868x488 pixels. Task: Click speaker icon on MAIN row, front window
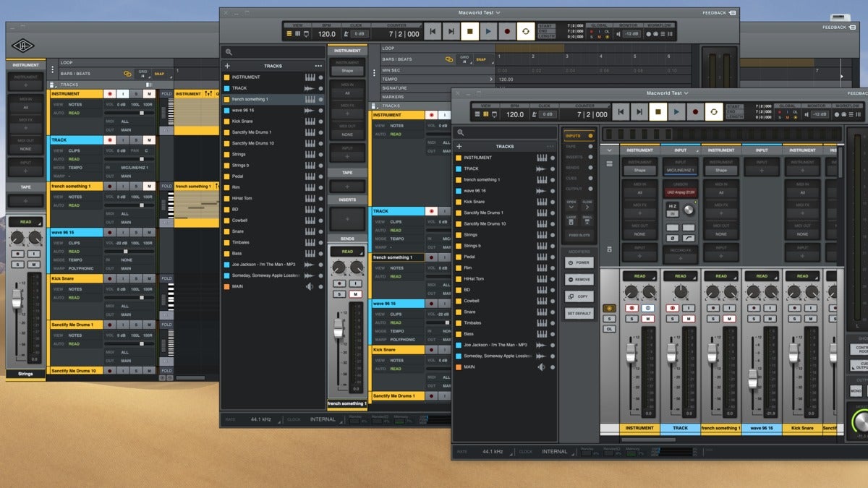coord(541,367)
